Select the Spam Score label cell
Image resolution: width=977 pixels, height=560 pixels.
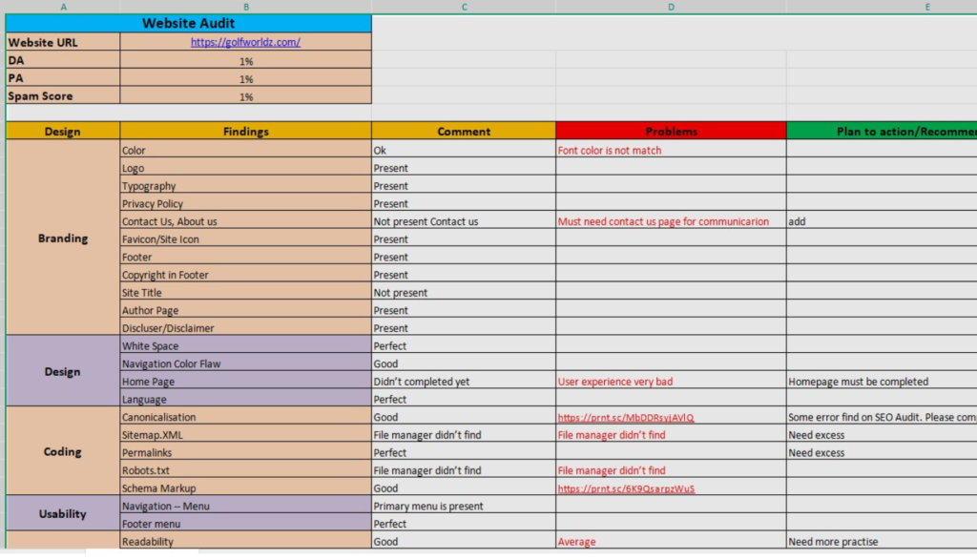click(63, 96)
